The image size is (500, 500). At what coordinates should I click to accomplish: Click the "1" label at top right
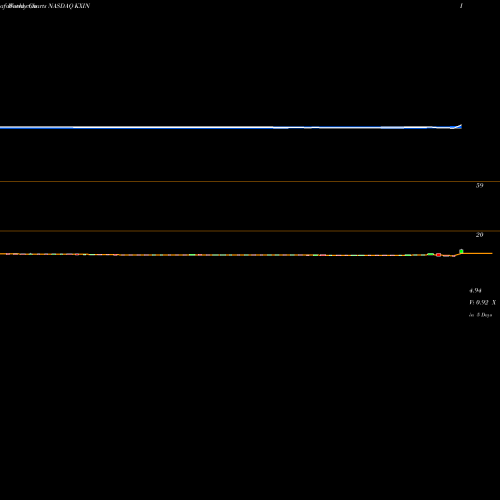(x=461, y=6)
